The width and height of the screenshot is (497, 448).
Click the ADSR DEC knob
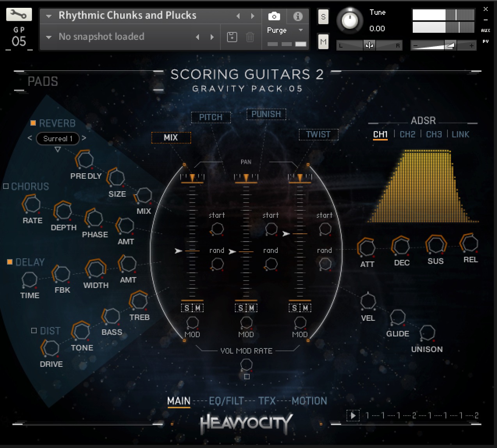(x=401, y=246)
